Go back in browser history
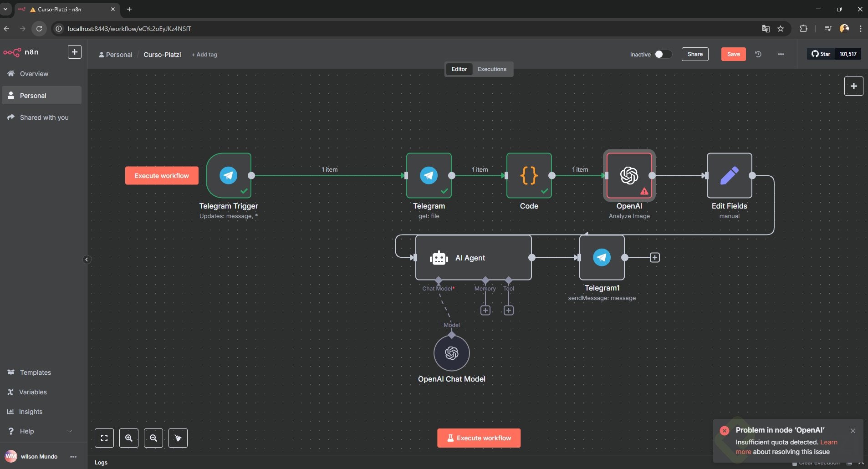 [x=6, y=29]
